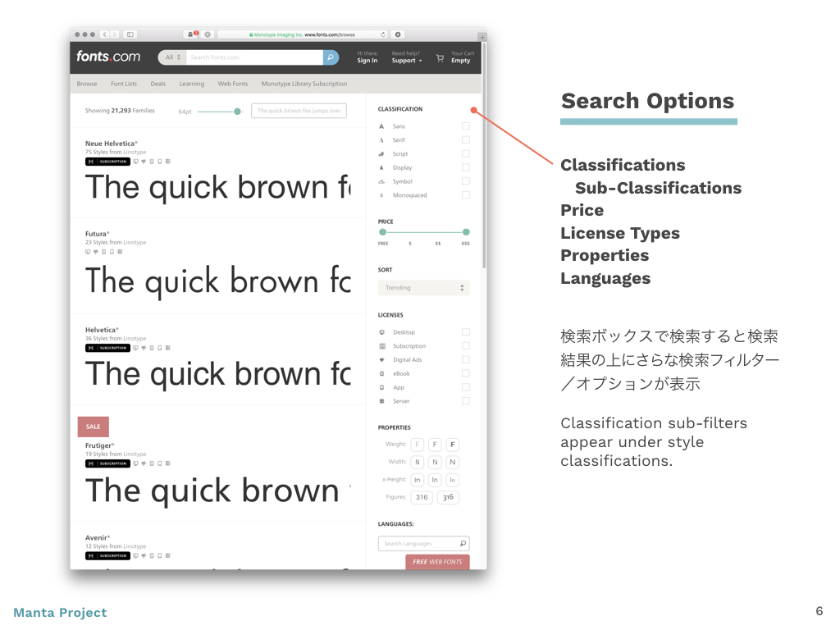Click the eBook license icon

click(x=382, y=373)
